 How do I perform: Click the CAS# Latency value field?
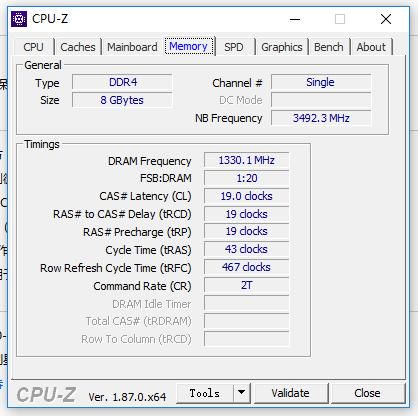246,196
